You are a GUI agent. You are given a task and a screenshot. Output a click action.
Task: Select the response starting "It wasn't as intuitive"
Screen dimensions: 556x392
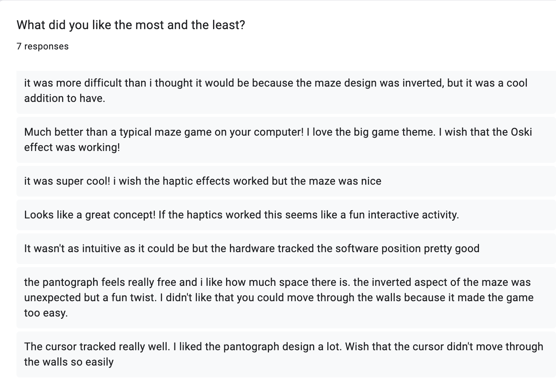click(x=251, y=249)
